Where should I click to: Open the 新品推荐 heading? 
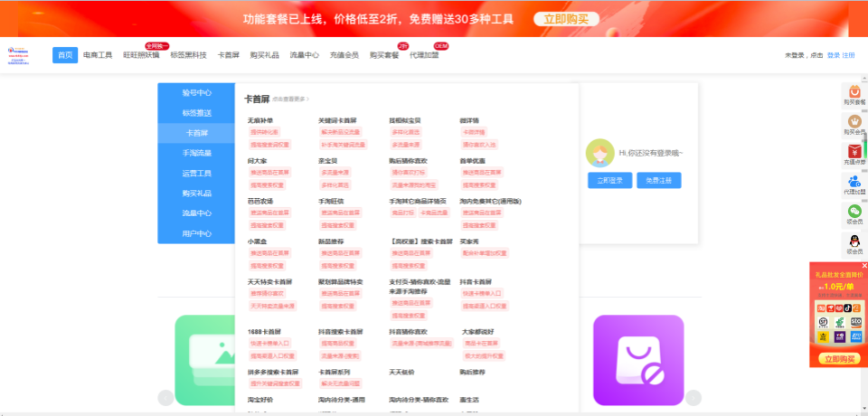[331, 241]
